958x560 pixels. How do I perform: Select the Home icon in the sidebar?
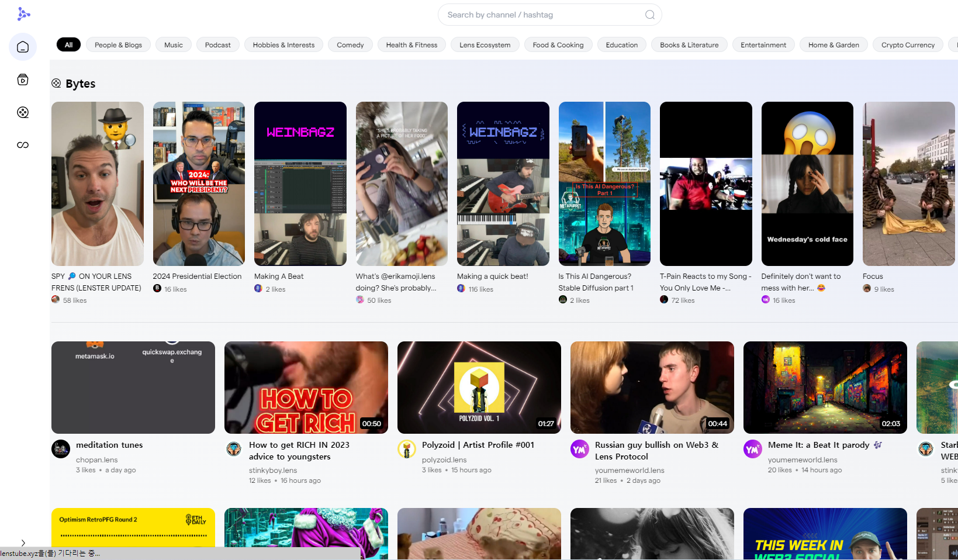[23, 47]
